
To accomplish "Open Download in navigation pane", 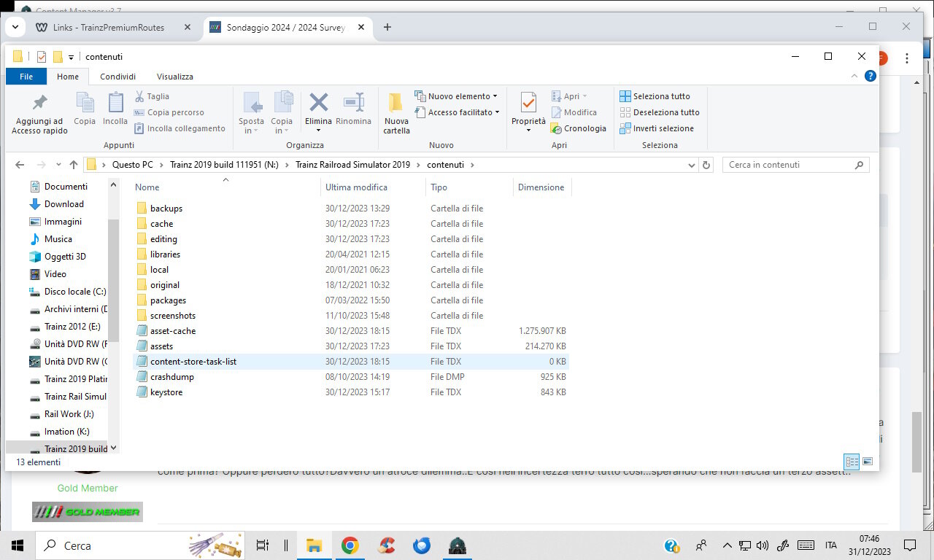I will click(x=64, y=204).
